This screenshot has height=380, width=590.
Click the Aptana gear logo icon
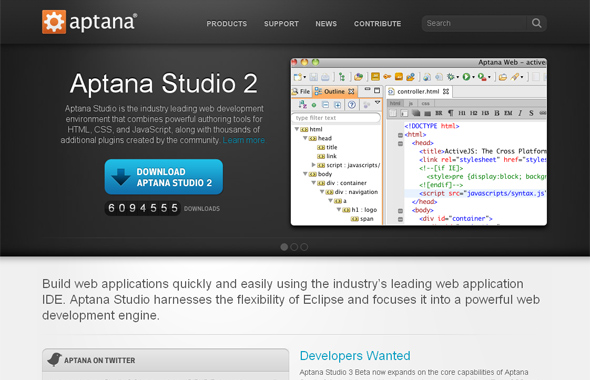pos(54,22)
